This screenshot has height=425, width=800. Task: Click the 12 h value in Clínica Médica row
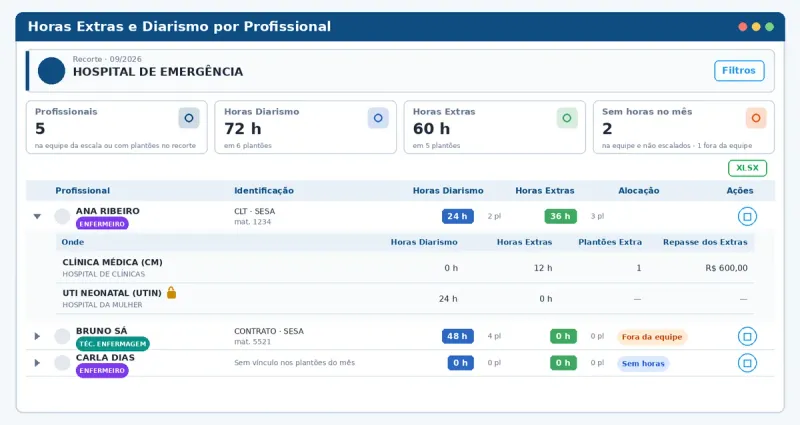click(x=543, y=268)
